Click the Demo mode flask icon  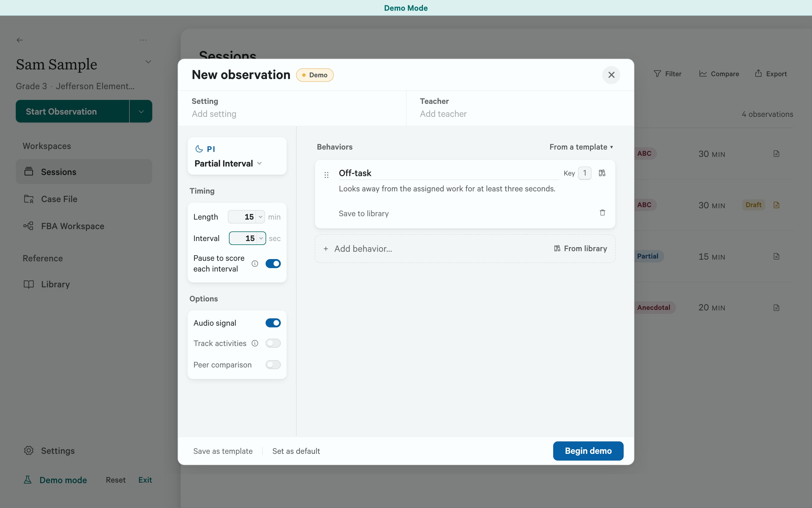click(28, 480)
